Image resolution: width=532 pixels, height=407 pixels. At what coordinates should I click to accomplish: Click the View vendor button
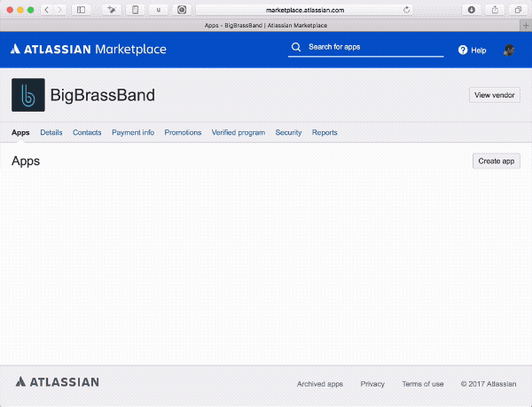pyautogui.click(x=495, y=95)
